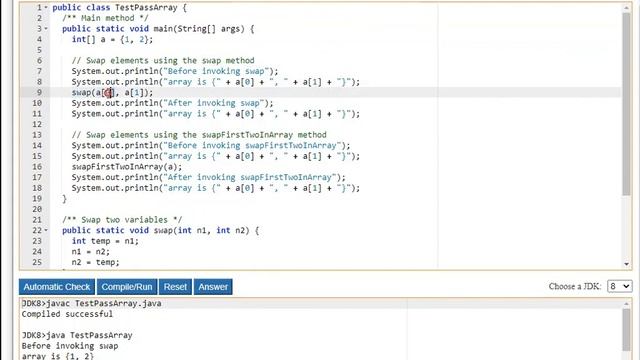
Task: Click the line 13 swapFirstTwoInArray method comment
Action: click(x=199, y=135)
